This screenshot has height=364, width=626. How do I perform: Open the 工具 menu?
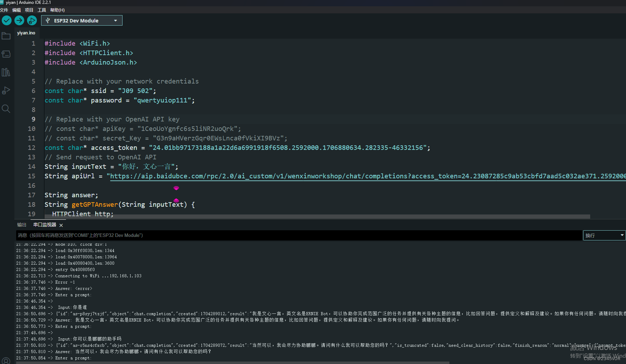click(x=42, y=10)
